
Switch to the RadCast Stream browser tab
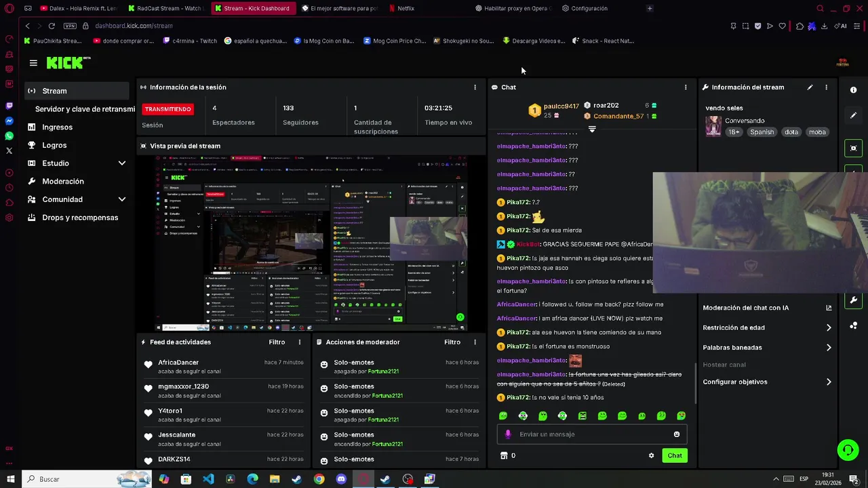(x=165, y=8)
